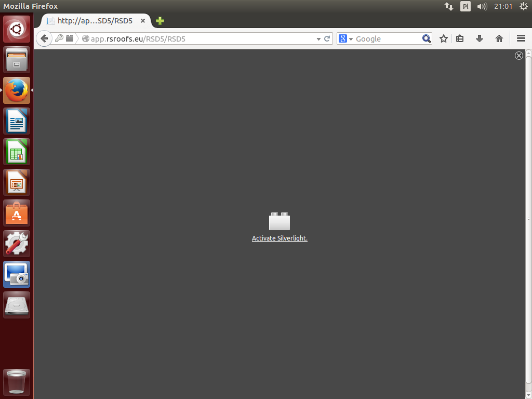Launch LibreOffice Writer from the dock
The height and width of the screenshot is (399, 532).
pos(17,121)
